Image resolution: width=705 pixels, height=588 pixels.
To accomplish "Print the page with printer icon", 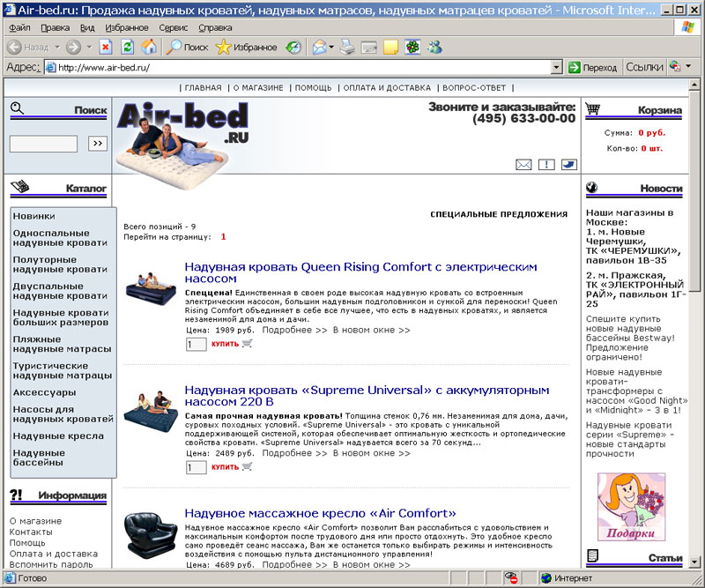I will pyautogui.click(x=347, y=47).
